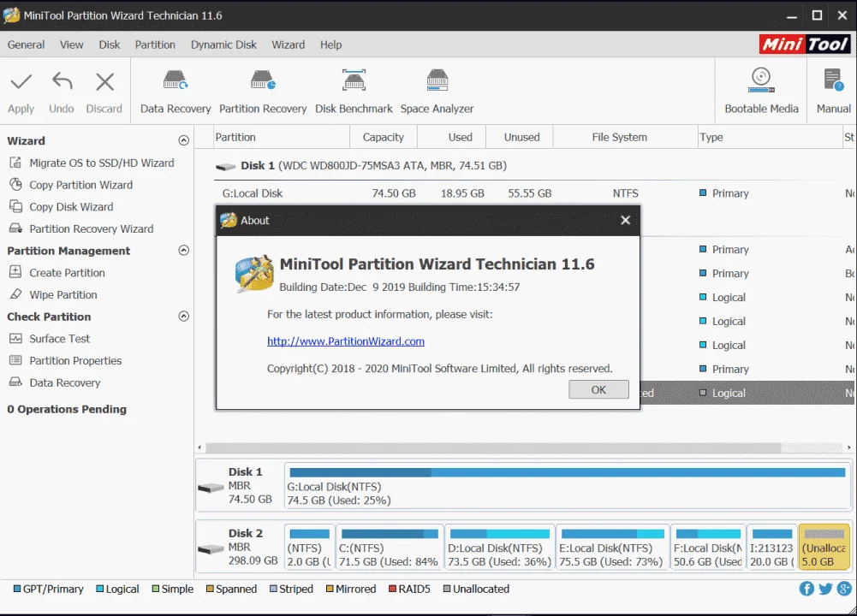Select the 5.0 GB Unallocated block
This screenshot has width=857, height=616.
(x=824, y=548)
